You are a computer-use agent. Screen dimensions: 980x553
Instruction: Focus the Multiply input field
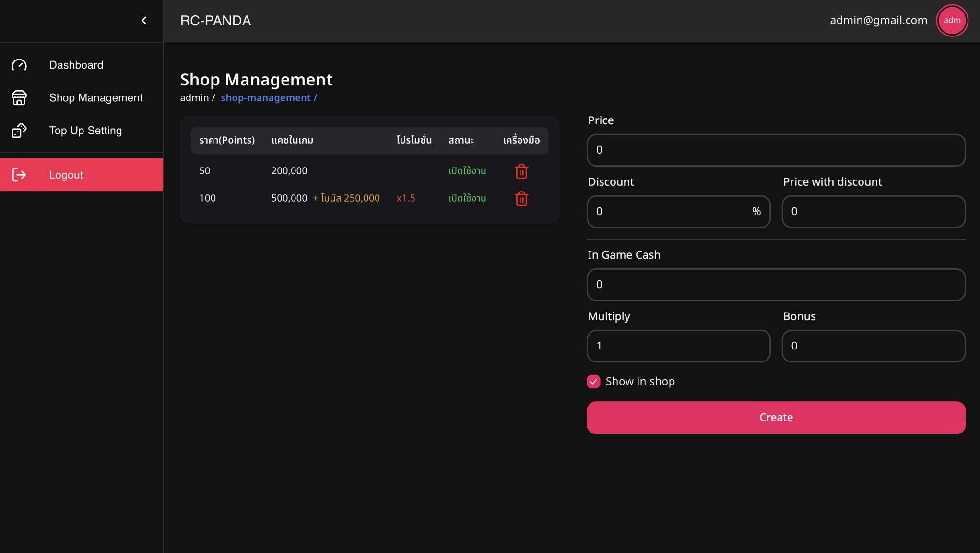click(678, 346)
